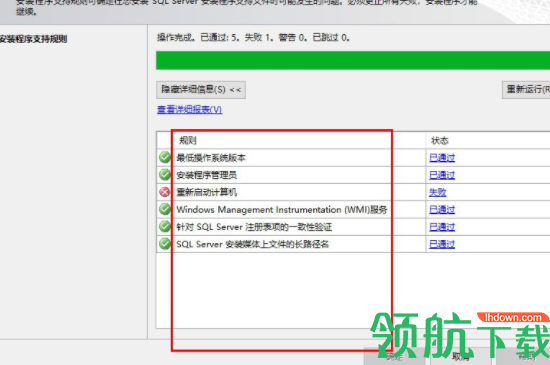This screenshot has width=550, height=365.
Task: Open the 失败 status link for 重新启动计算机
Action: [437, 192]
